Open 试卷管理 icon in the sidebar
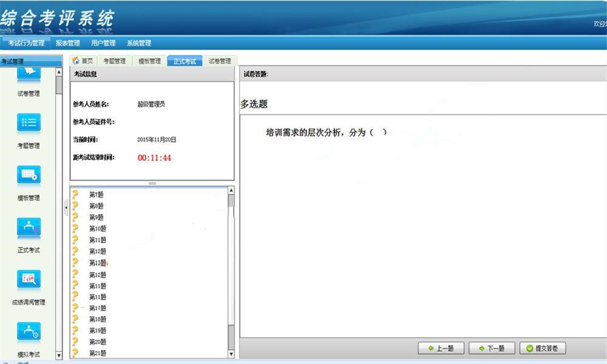 [x=29, y=73]
